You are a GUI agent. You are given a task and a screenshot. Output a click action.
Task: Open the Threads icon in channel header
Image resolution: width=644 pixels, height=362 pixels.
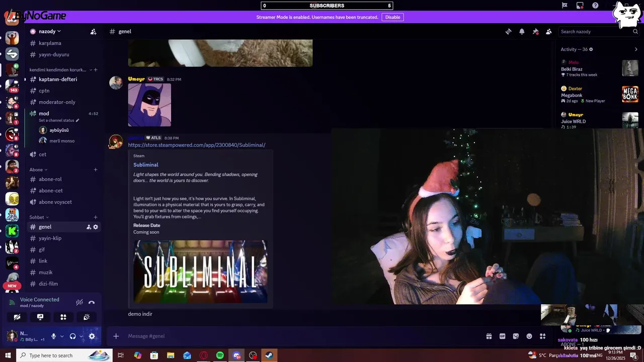coord(508,32)
